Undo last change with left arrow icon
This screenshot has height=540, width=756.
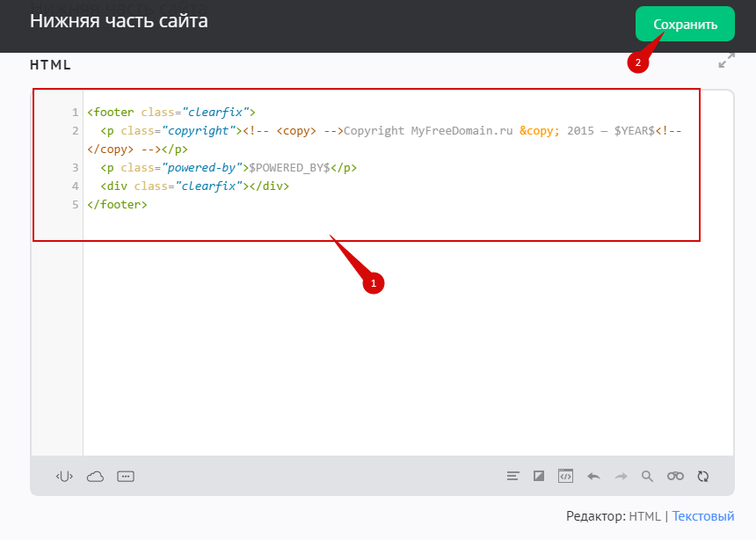pyautogui.click(x=593, y=477)
